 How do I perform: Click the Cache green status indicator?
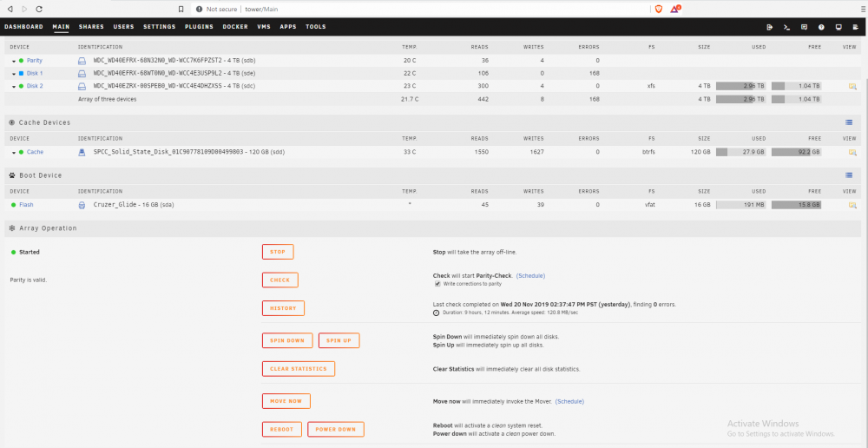(22, 152)
